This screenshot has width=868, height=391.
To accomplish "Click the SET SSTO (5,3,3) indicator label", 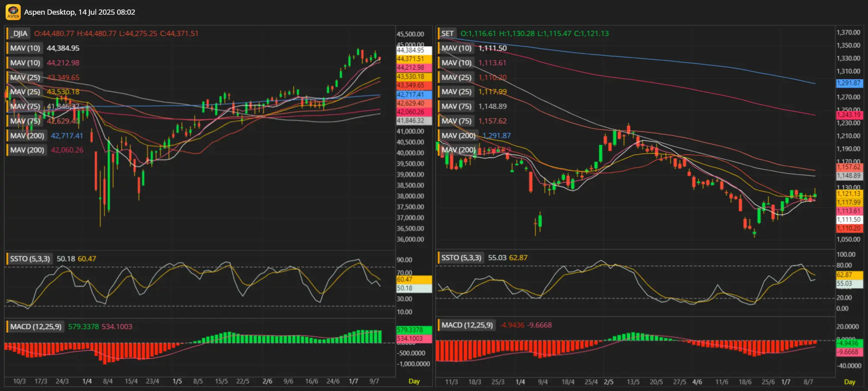I will (461, 258).
